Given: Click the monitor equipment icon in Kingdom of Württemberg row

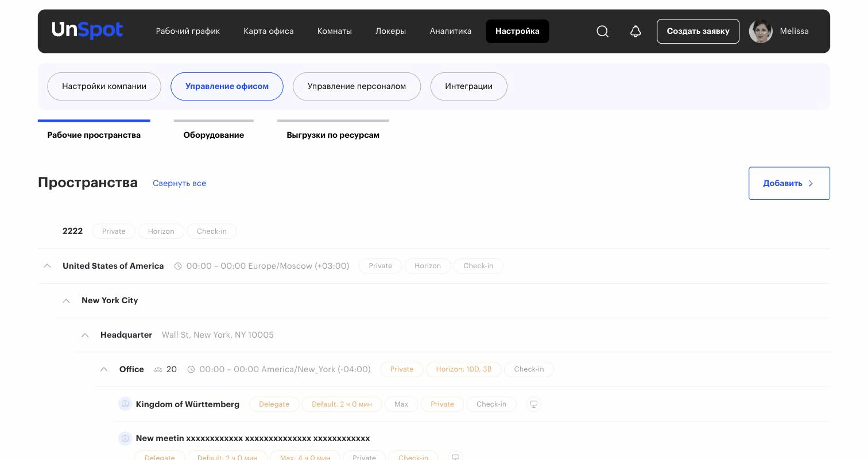Looking at the screenshot, I should (x=534, y=404).
